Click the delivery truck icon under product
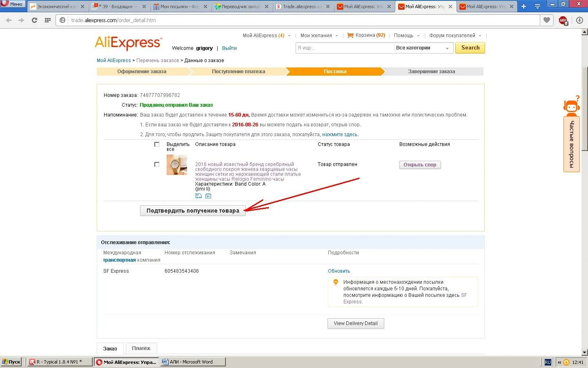588x368 pixels. pyautogui.click(x=198, y=196)
